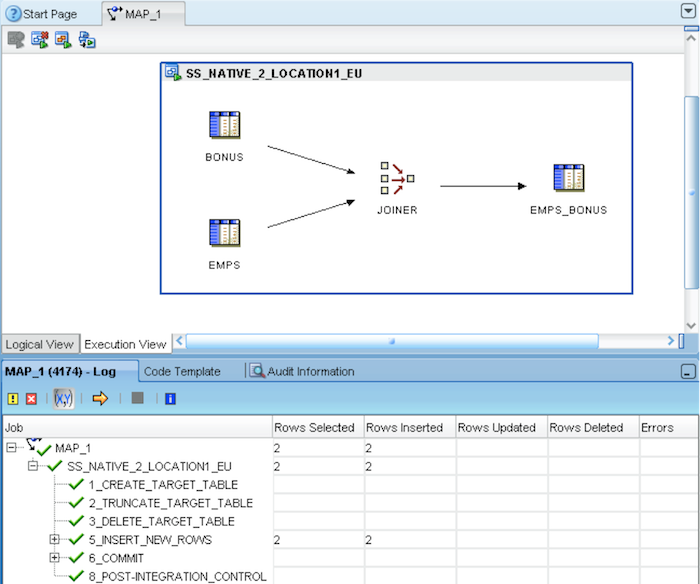Click the Start Page help icon
Viewport: 700px width, 584px height.
pyautogui.click(x=13, y=14)
